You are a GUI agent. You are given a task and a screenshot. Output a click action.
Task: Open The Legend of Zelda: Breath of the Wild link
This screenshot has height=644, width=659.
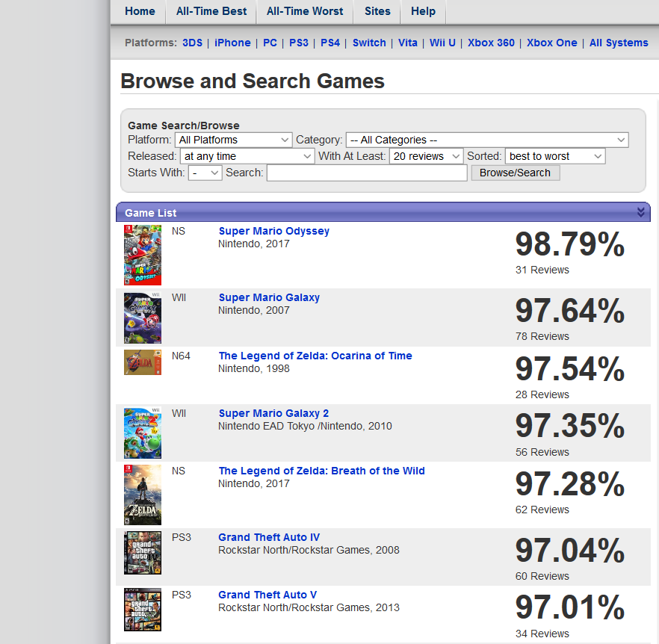(321, 471)
